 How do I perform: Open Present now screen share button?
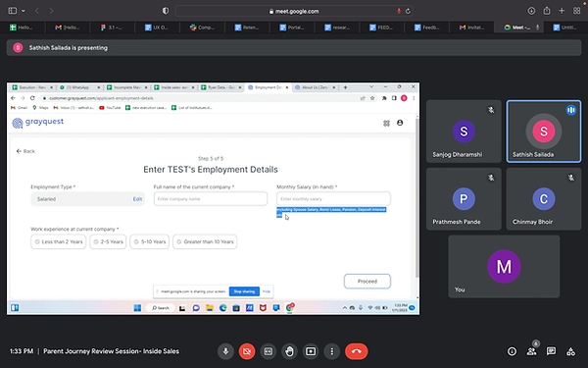311,351
